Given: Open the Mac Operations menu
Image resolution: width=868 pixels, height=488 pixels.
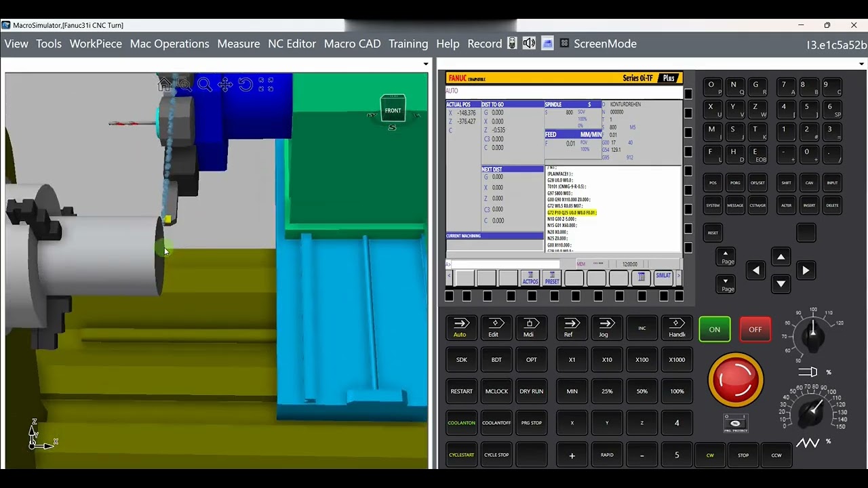Looking at the screenshot, I should [170, 43].
